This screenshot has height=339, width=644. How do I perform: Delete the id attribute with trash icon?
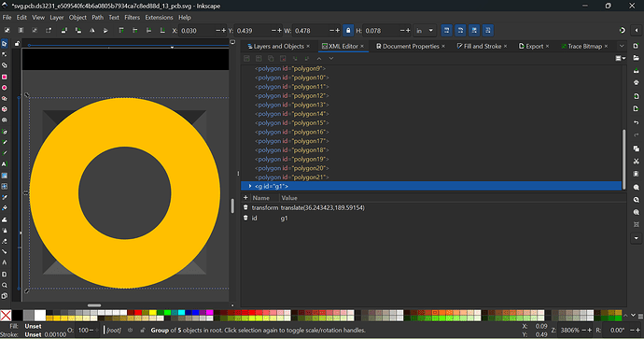[245, 218]
